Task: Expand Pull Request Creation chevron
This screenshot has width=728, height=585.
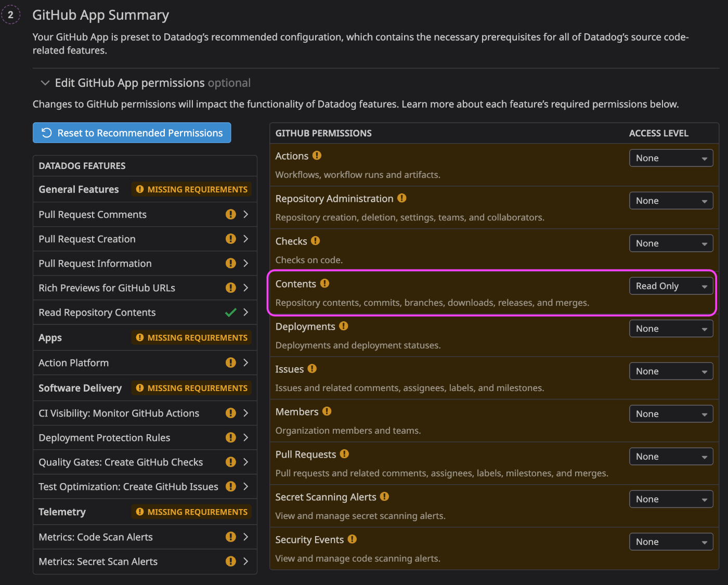Action: click(246, 239)
